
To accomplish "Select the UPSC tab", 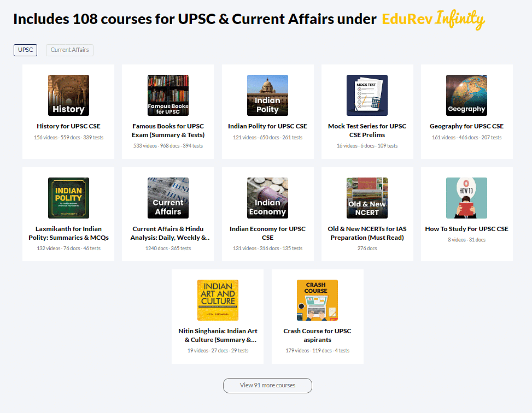I will [x=25, y=50].
